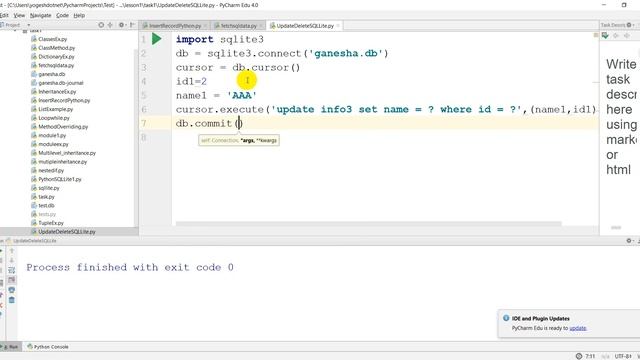Click the update link in the notification
Image resolution: width=640 pixels, height=360 pixels.
(x=578, y=328)
